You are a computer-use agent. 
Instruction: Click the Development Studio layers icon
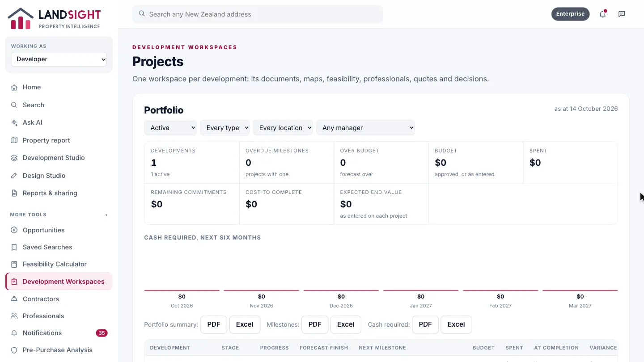(x=14, y=158)
